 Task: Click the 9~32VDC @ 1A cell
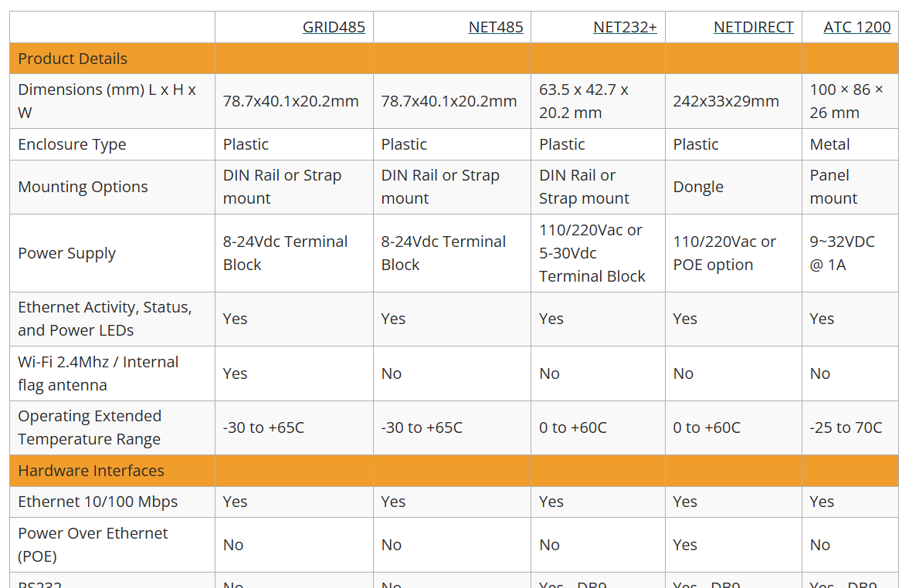850,253
